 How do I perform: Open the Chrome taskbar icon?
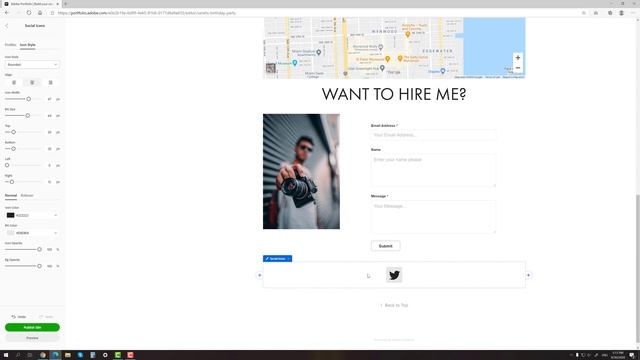pos(42,355)
